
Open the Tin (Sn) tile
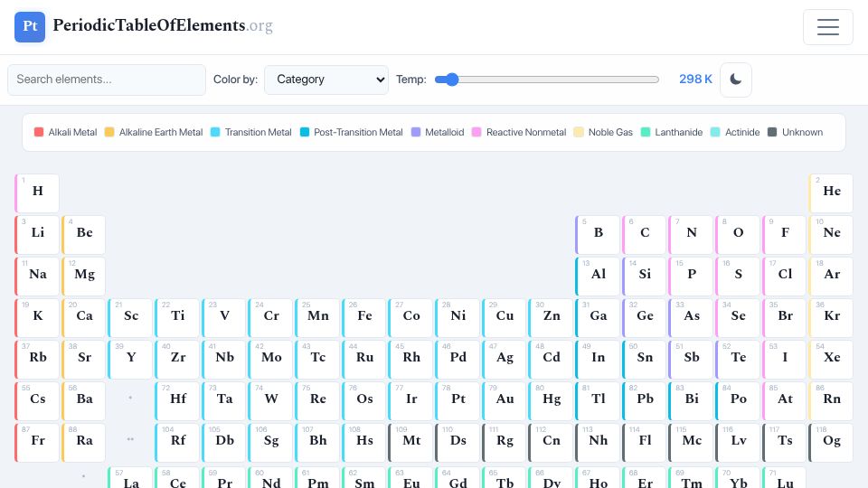(x=645, y=360)
